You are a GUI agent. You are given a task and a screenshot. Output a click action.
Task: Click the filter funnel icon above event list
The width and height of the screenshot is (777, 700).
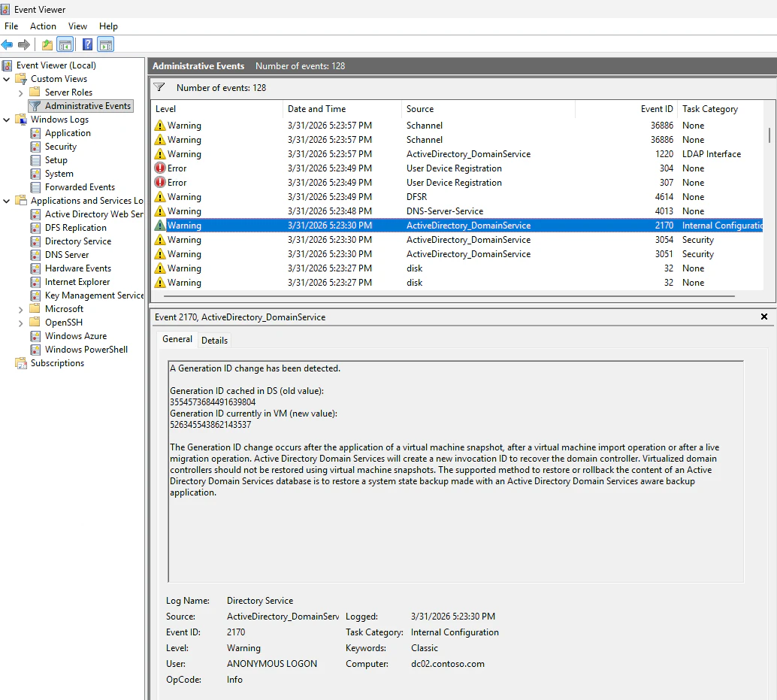point(159,87)
